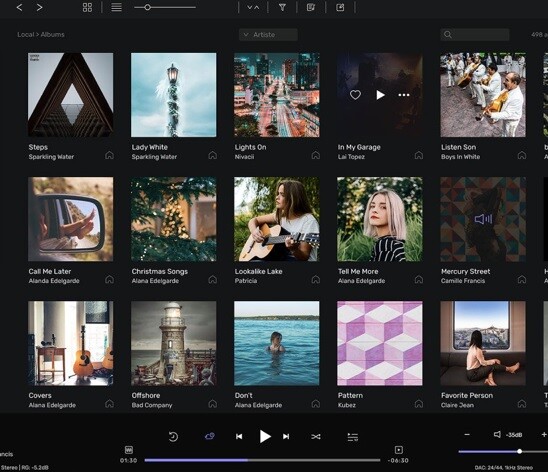Screen dimensions: 548x472
Task: Click the home icon for Lights On
Action: (316, 155)
